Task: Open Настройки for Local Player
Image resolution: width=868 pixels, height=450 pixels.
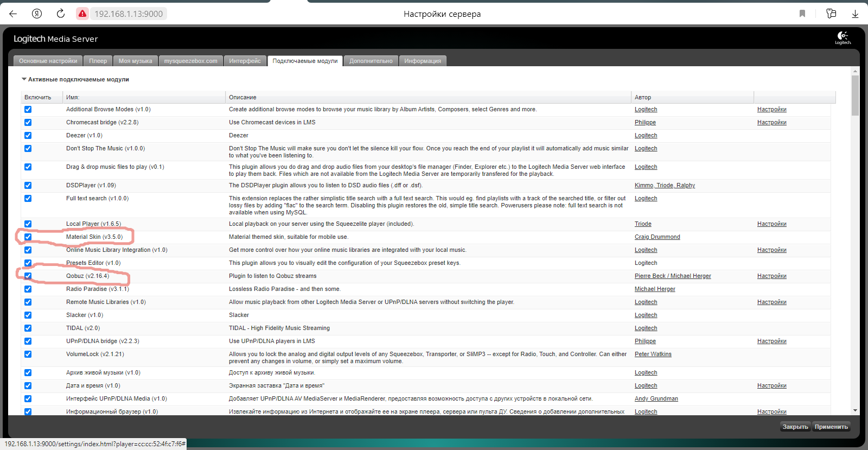Action: pos(771,224)
